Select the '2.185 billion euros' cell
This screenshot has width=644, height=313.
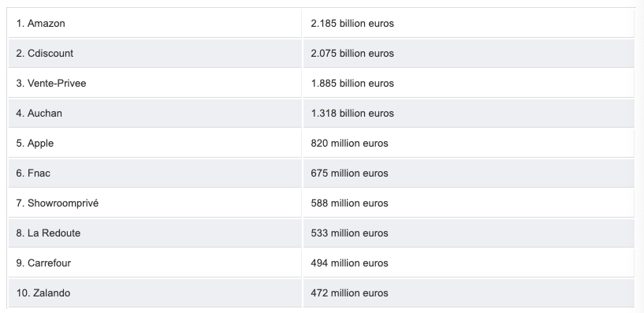(x=469, y=24)
